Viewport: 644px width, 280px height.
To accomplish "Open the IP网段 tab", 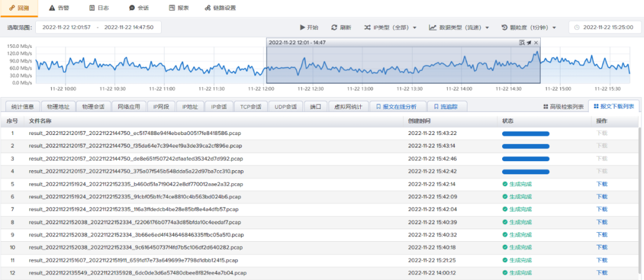I will 162,106.
